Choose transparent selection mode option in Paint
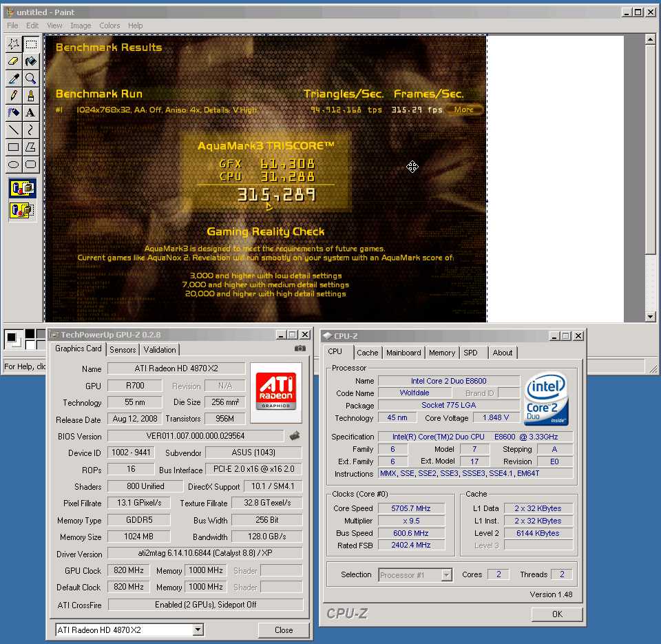The image size is (661, 644). click(22, 210)
